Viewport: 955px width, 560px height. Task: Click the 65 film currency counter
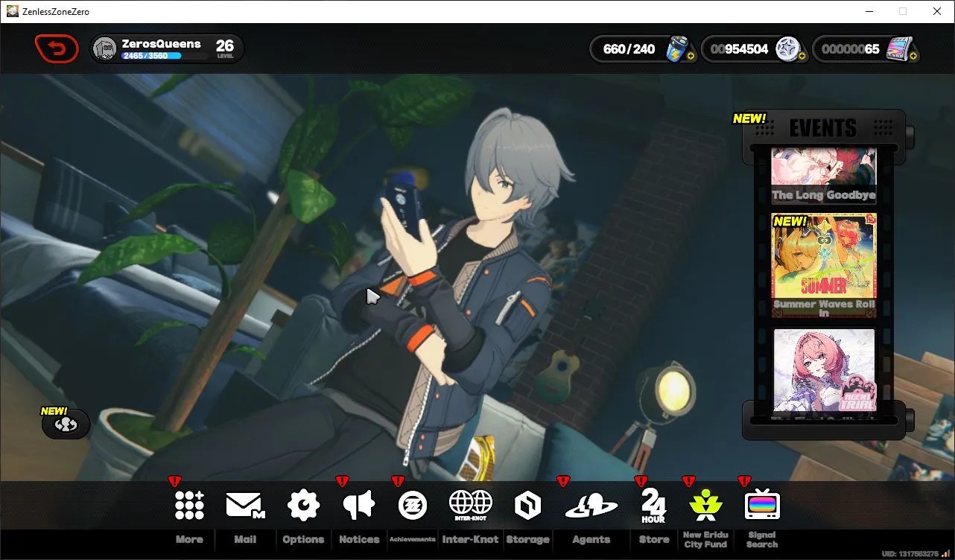click(x=851, y=49)
